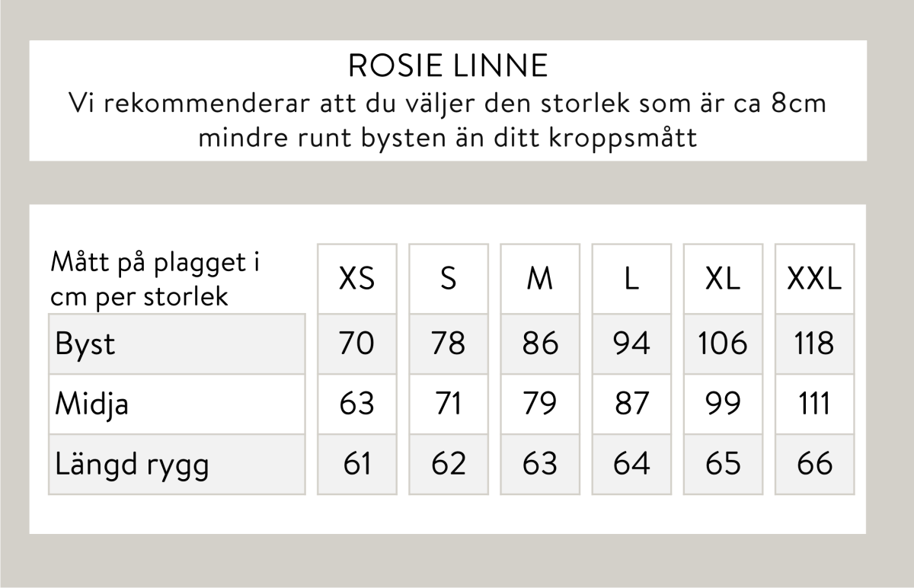This screenshot has width=914, height=588.
Task: Select the Längd rygg row label
Action: 132,464
